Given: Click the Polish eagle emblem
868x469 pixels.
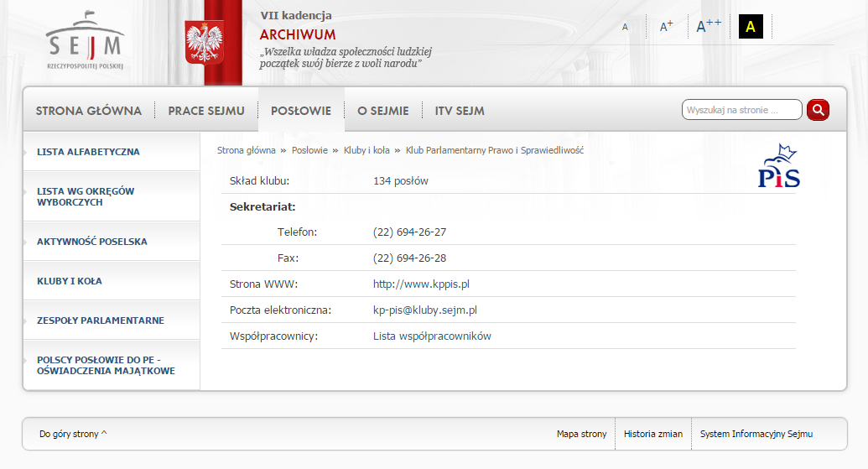Looking at the screenshot, I should point(205,42).
